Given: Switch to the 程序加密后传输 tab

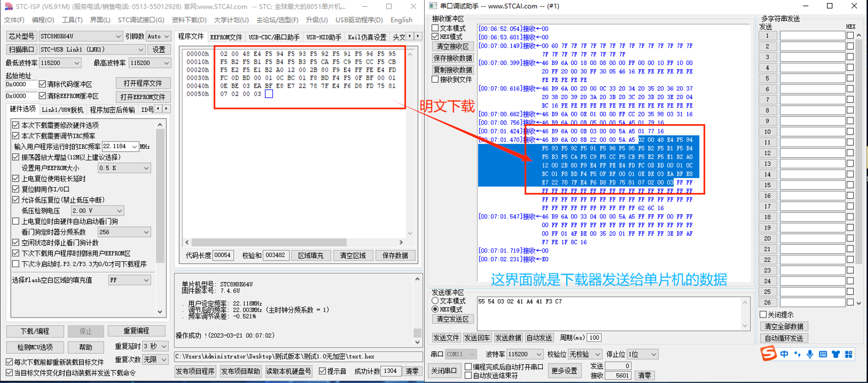Looking at the screenshot, I should pyautogui.click(x=112, y=110).
